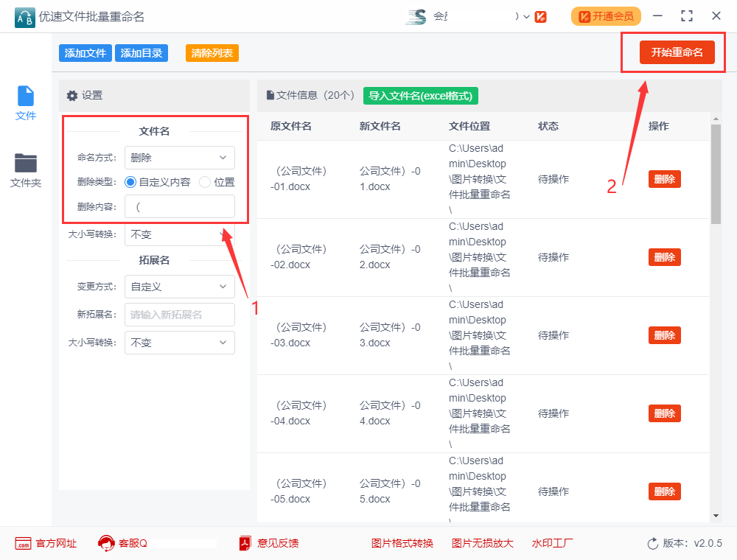The image size is (737, 560).
Task: Click 原文件名 column header
Action: point(291,126)
